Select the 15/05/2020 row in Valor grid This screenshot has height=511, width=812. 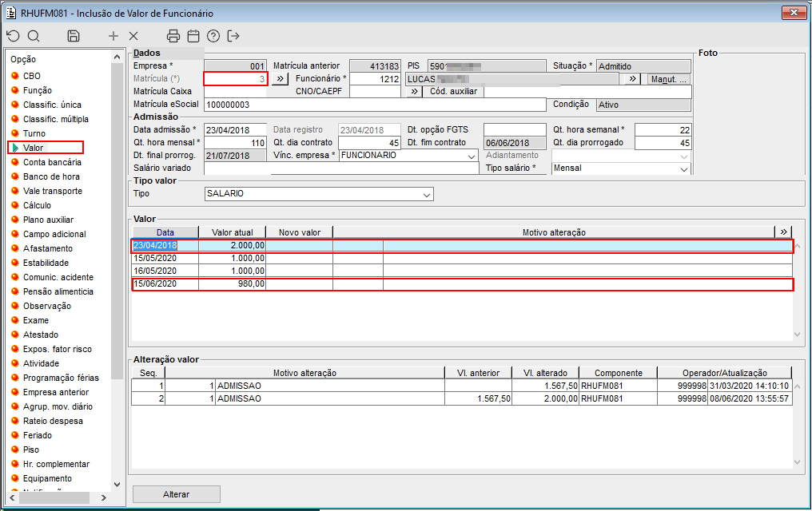(462, 259)
